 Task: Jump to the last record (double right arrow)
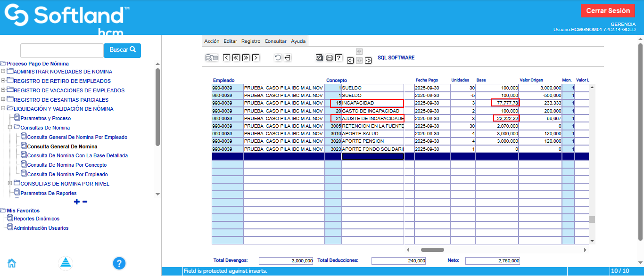pos(246,58)
